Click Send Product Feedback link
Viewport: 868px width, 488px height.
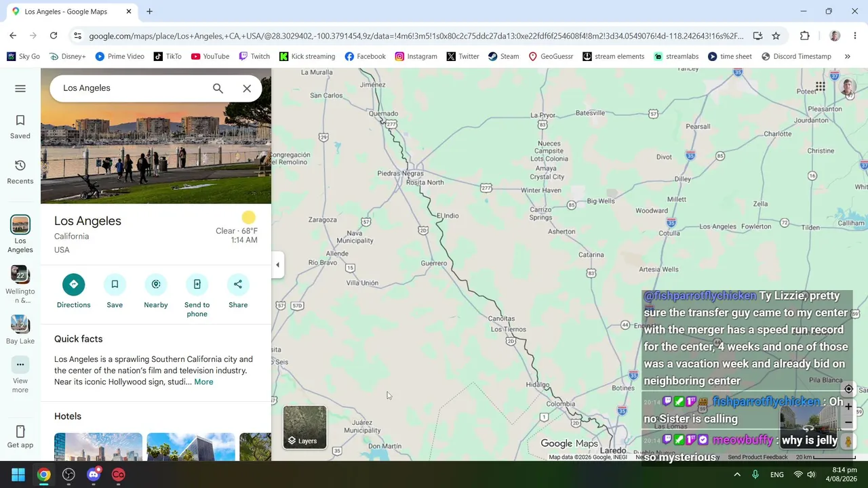(x=757, y=457)
